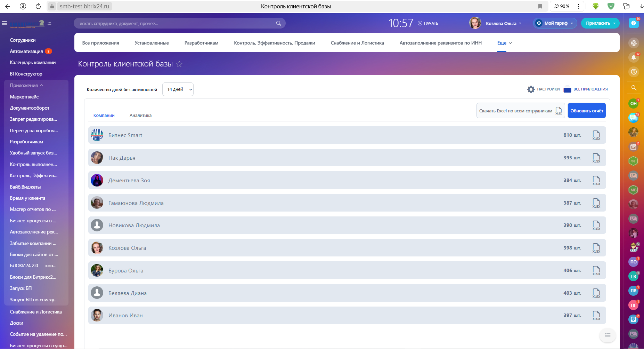Image resolution: width=644 pixels, height=349 pixels.
Task: Expand the Еще menu in apps bar
Action: tap(505, 43)
